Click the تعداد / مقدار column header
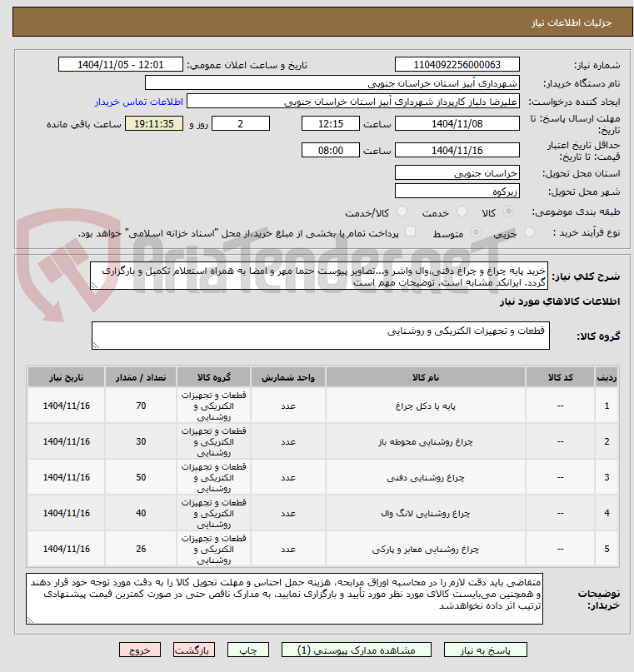 point(141,377)
